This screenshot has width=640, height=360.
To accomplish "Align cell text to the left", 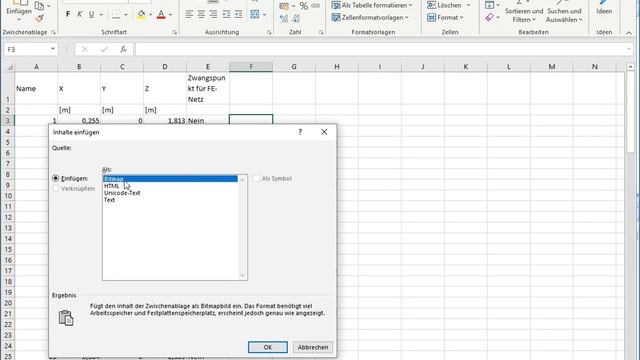I will point(189,14).
